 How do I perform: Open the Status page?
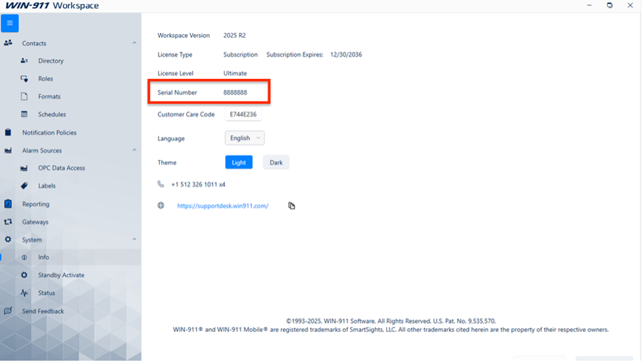pos(47,293)
